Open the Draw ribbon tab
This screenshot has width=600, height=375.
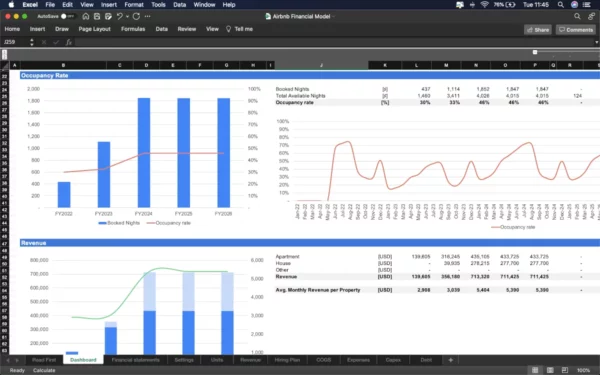click(62, 29)
